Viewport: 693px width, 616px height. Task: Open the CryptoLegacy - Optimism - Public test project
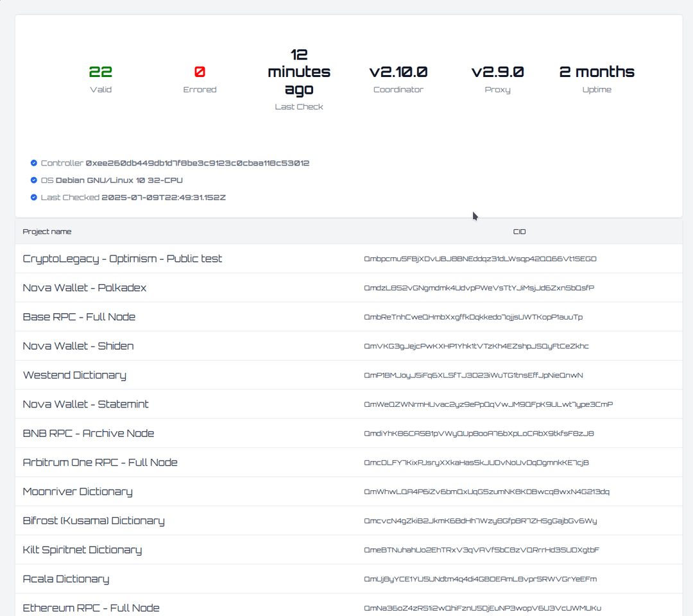pos(122,259)
